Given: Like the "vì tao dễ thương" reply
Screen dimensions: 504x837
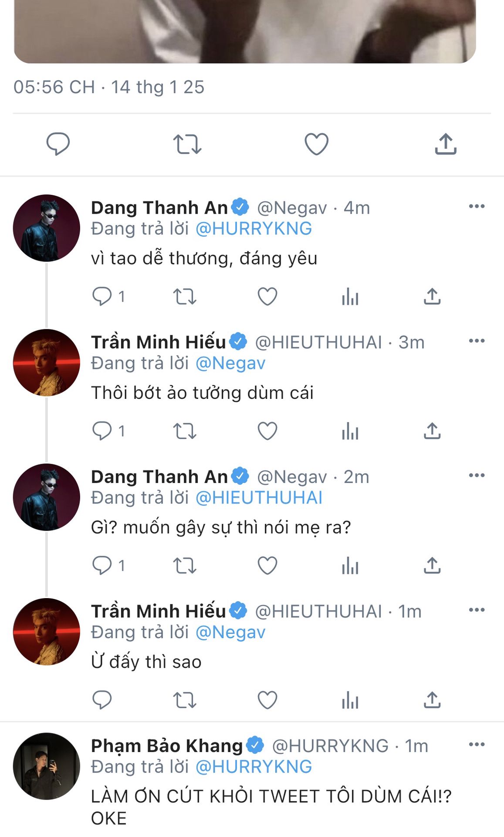Looking at the screenshot, I should (x=267, y=297).
